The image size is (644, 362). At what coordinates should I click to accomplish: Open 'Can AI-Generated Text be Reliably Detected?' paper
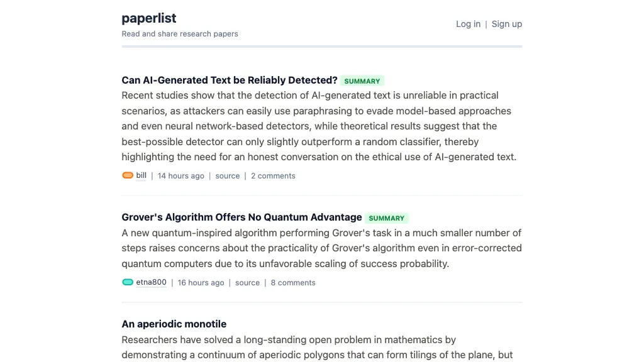(230, 80)
